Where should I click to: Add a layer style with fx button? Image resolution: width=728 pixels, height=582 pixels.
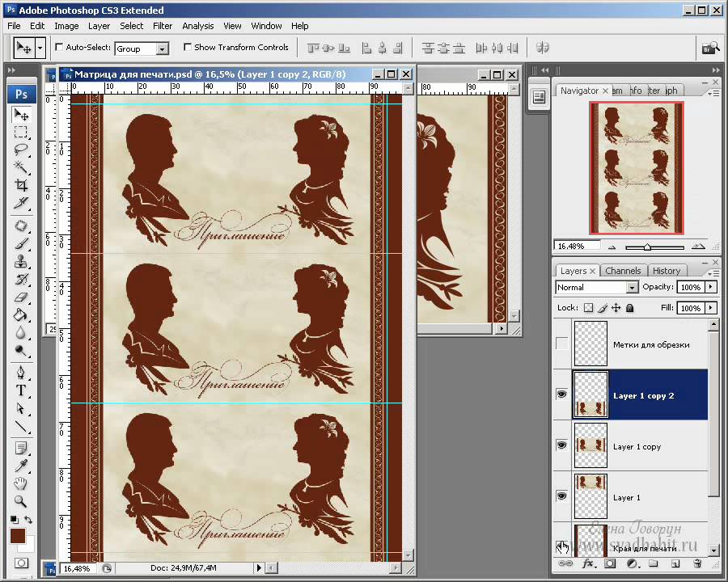(x=589, y=563)
